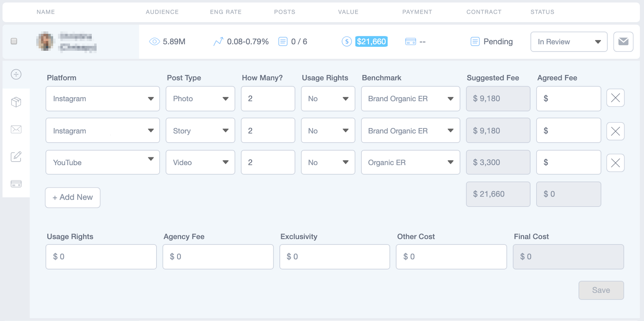Tick the influencer row checkbox

coord(14,41)
